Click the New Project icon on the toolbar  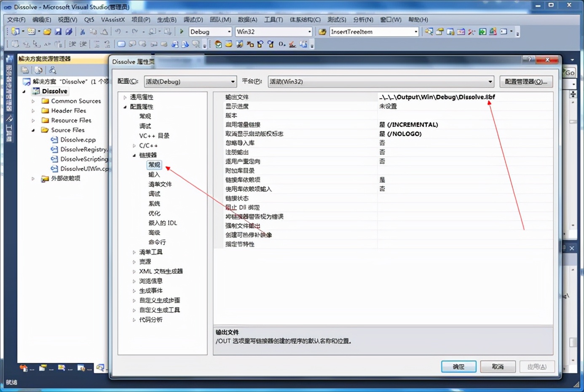pos(15,32)
